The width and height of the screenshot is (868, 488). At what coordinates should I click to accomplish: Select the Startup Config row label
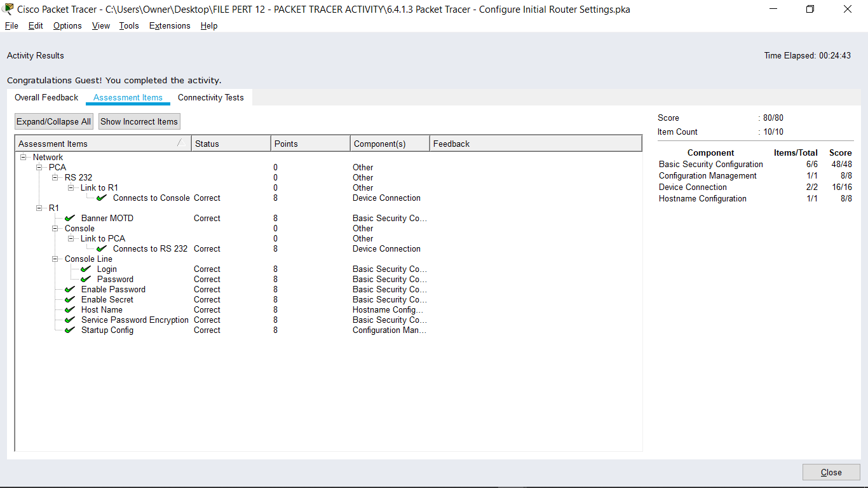point(107,330)
